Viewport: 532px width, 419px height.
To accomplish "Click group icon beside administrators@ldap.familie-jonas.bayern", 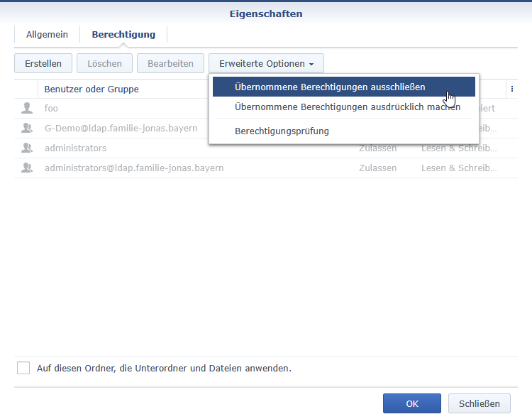I will pyautogui.click(x=27, y=168).
